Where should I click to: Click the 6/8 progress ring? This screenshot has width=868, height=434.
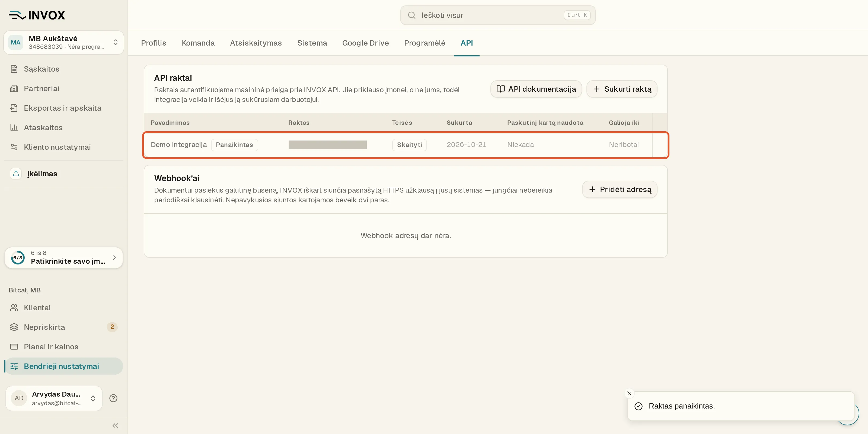click(18, 258)
